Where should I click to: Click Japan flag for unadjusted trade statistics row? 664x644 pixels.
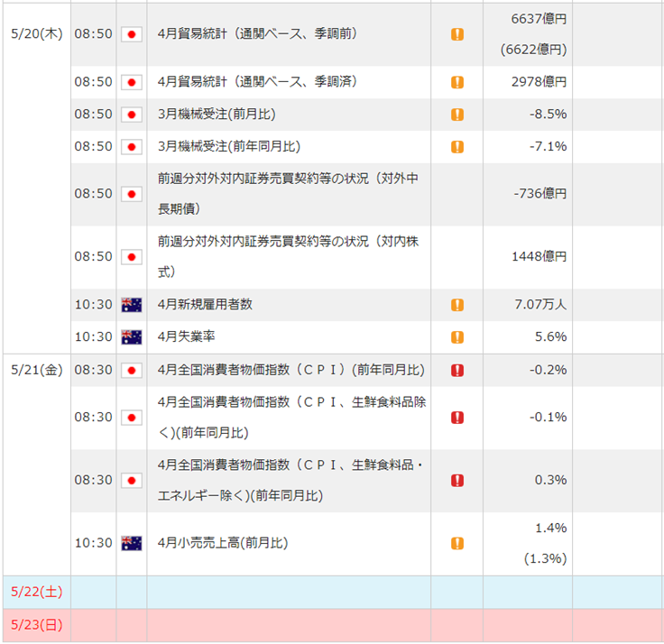(132, 34)
